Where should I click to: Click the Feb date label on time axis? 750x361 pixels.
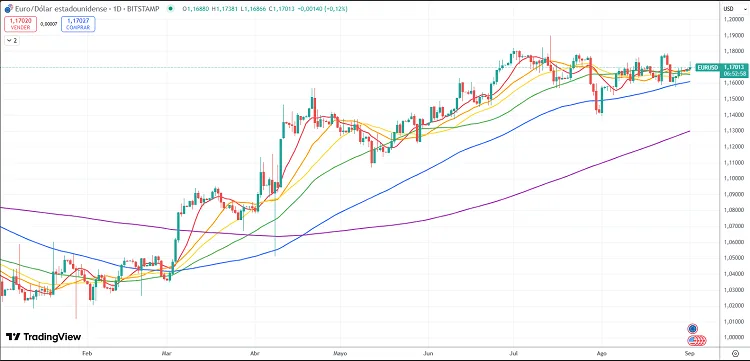pos(87,353)
